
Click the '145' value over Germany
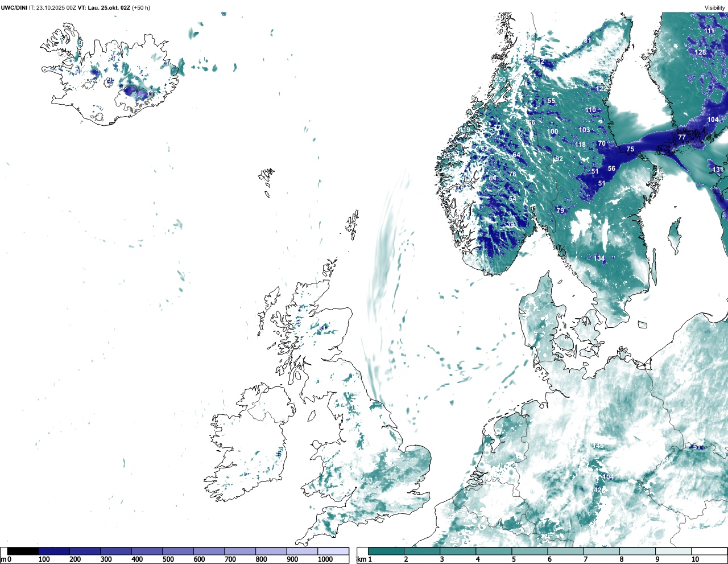coord(598,446)
